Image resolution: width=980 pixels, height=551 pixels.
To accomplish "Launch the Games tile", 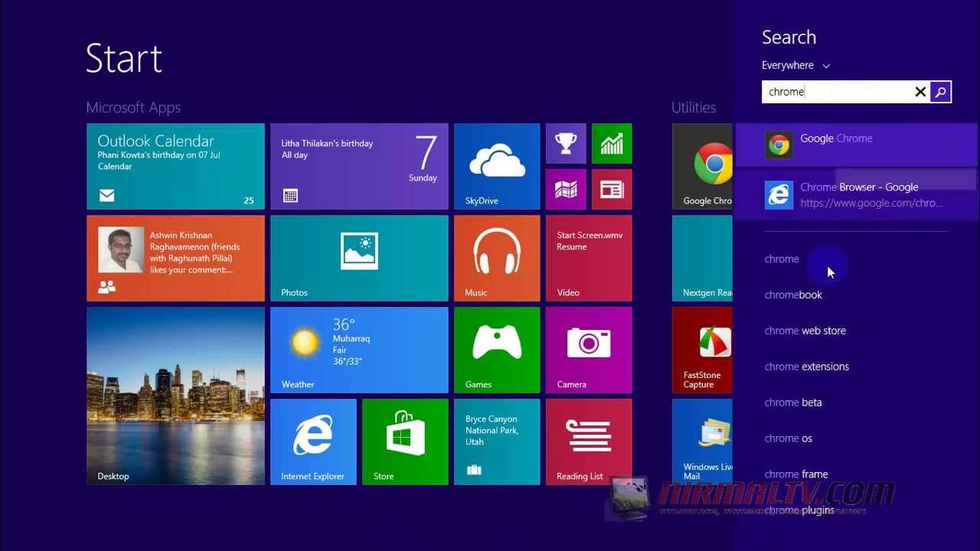I will tap(497, 350).
